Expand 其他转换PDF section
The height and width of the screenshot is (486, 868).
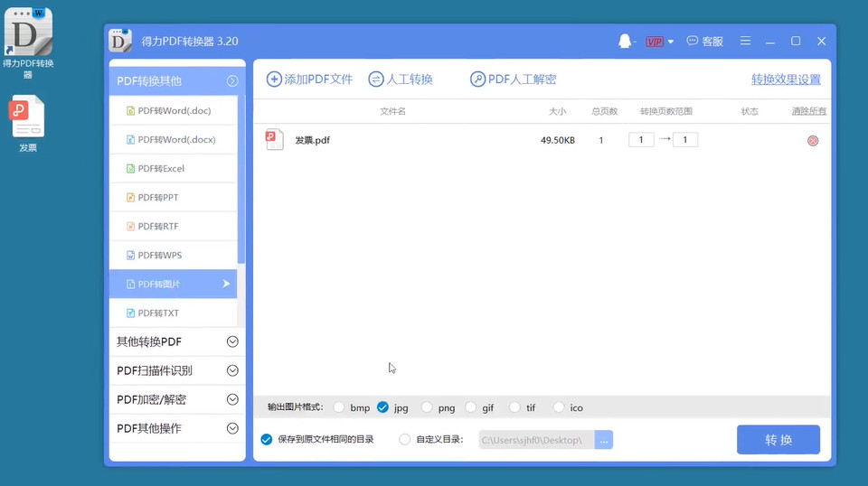tap(177, 341)
